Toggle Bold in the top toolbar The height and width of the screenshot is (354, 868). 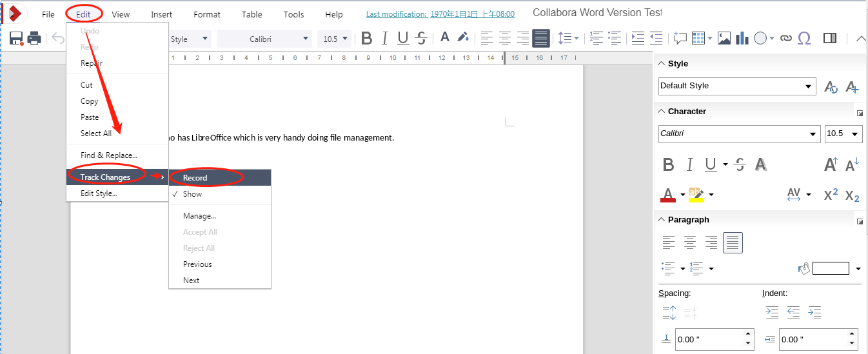(367, 39)
